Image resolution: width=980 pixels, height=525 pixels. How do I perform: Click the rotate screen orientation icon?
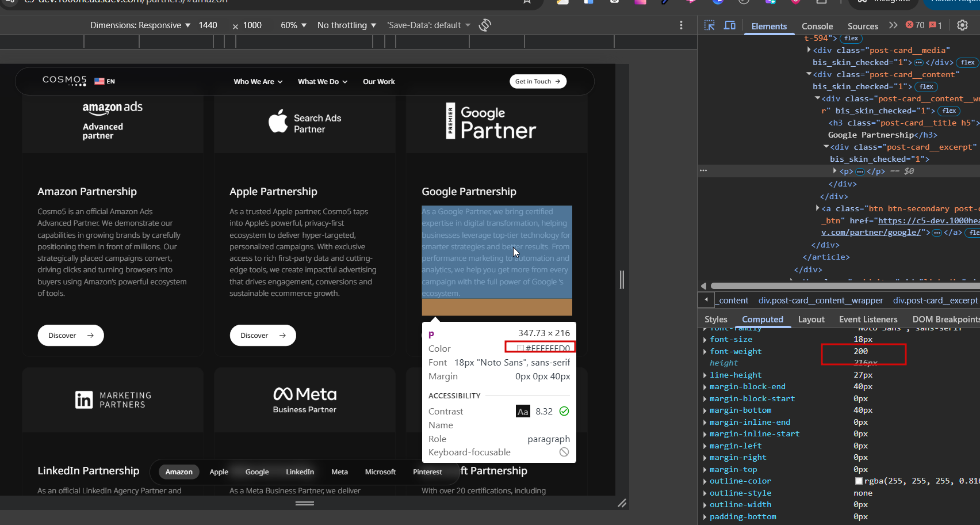(x=485, y=25)
